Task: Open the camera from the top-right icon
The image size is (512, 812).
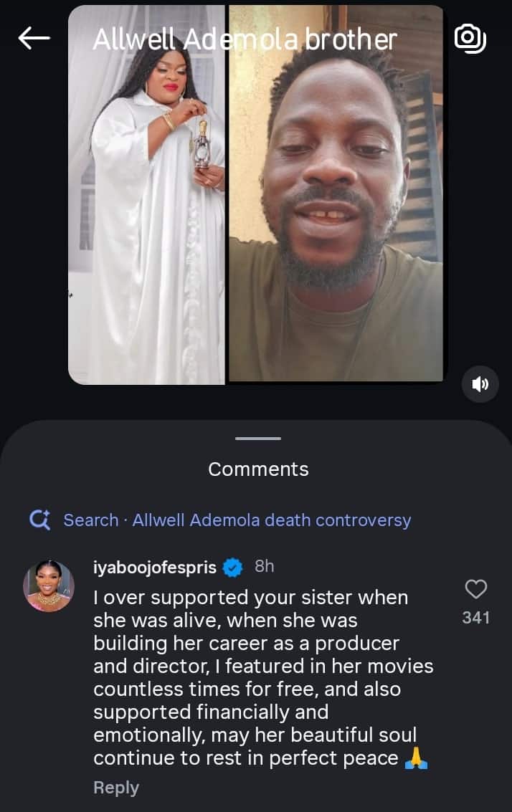Action: point(470,39)
